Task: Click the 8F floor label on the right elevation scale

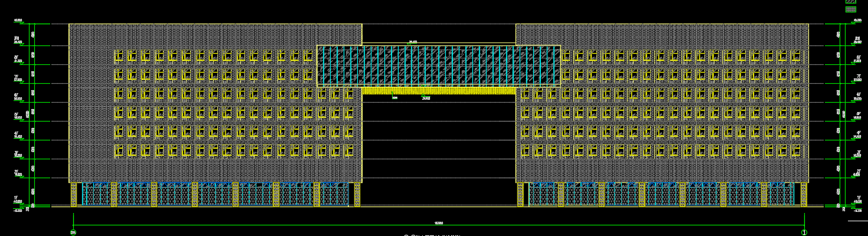Action: 858,57
